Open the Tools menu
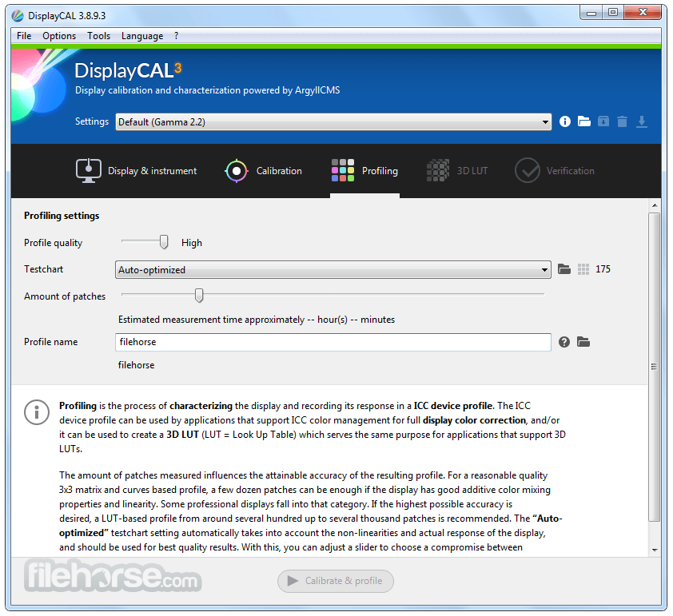Screen dimensions: 673x616 point(99,36)
